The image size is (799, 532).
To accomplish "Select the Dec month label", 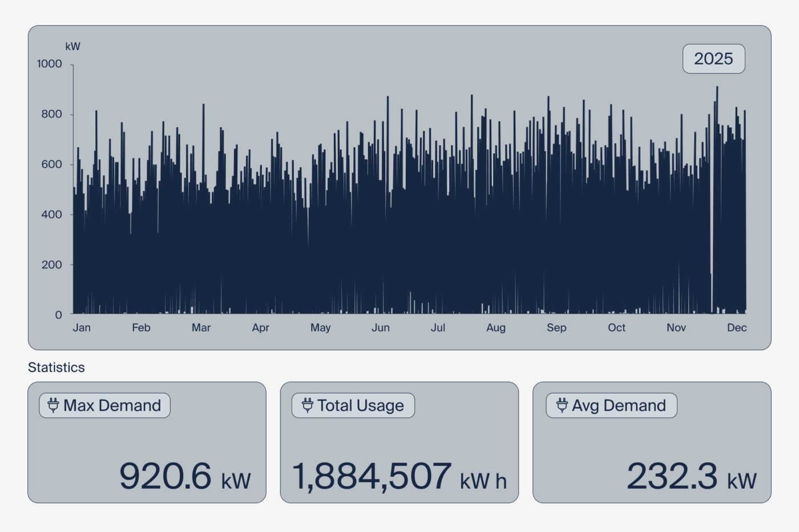I will coord(738,328).
